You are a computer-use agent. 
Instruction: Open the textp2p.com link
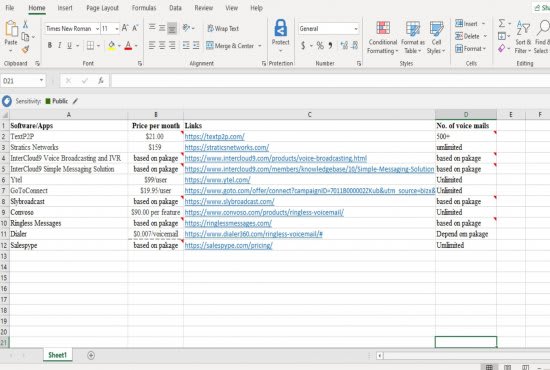pos(214,136)
